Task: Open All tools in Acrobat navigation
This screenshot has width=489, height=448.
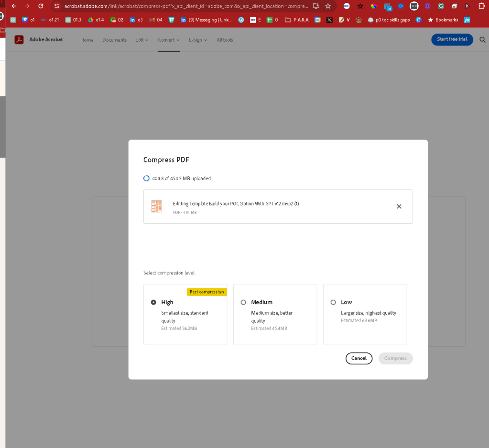Action: [x=225, y=40]
